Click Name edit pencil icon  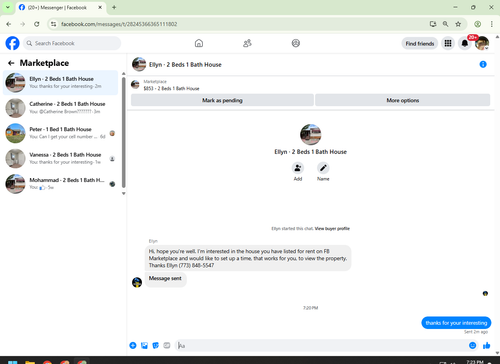pyautogui.click(x=323, y=168)
